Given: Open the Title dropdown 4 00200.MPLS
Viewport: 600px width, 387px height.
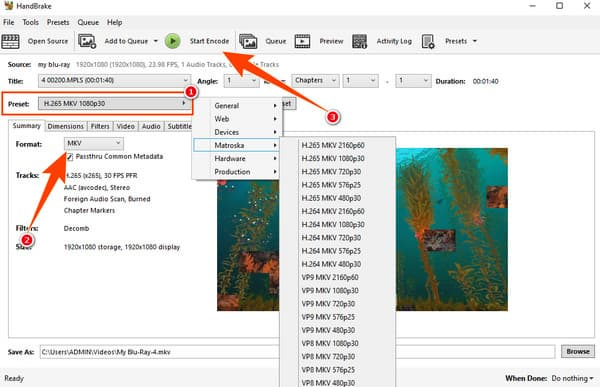Looking at the screenshot, I should [114, 81].
